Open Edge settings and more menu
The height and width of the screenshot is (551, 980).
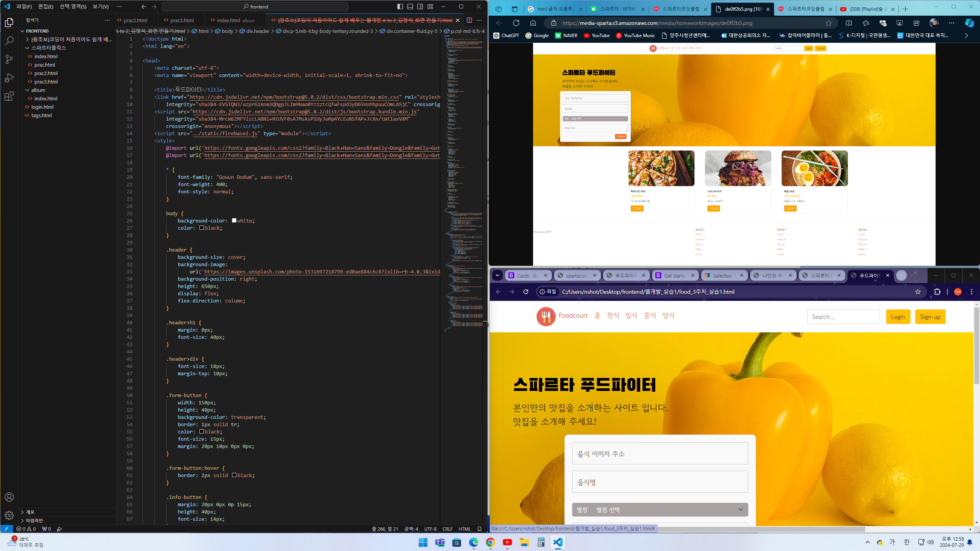point(952,23)
